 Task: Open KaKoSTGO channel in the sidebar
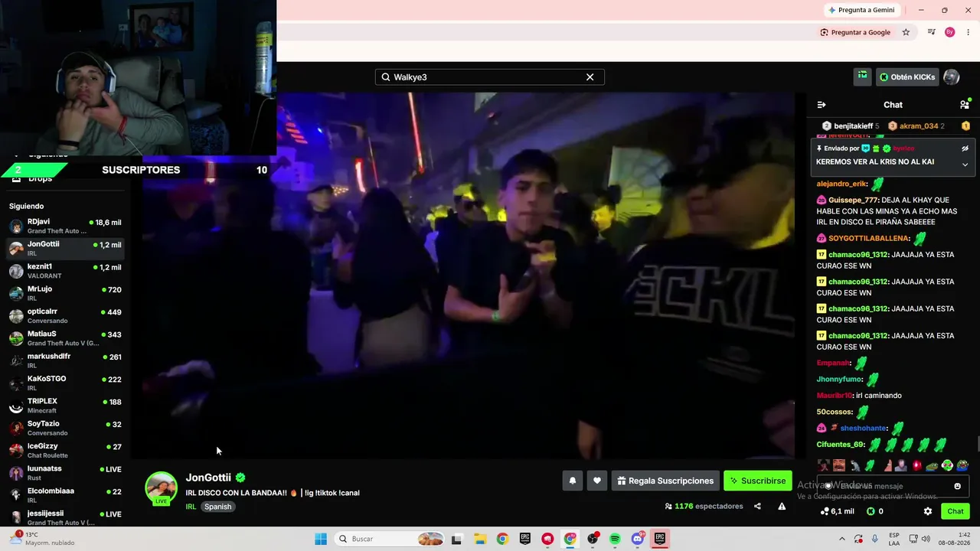click(x=65, y=383)
